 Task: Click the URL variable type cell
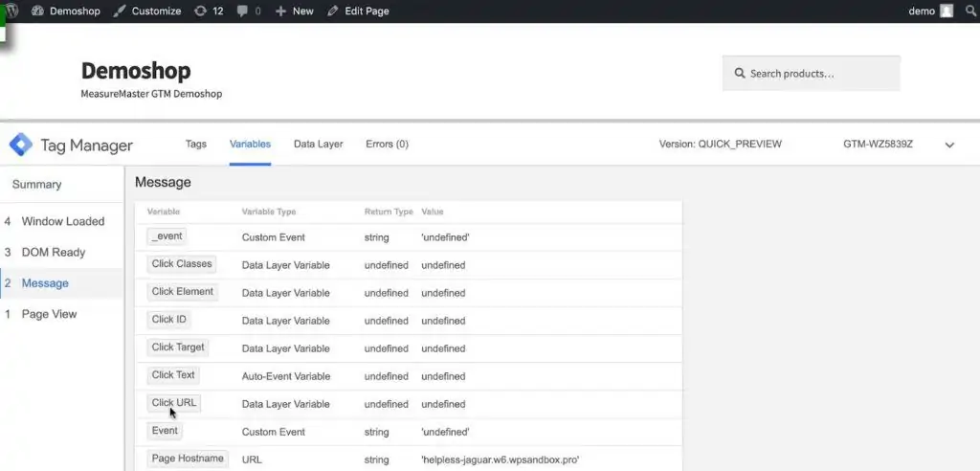click(x=252, y=460)
